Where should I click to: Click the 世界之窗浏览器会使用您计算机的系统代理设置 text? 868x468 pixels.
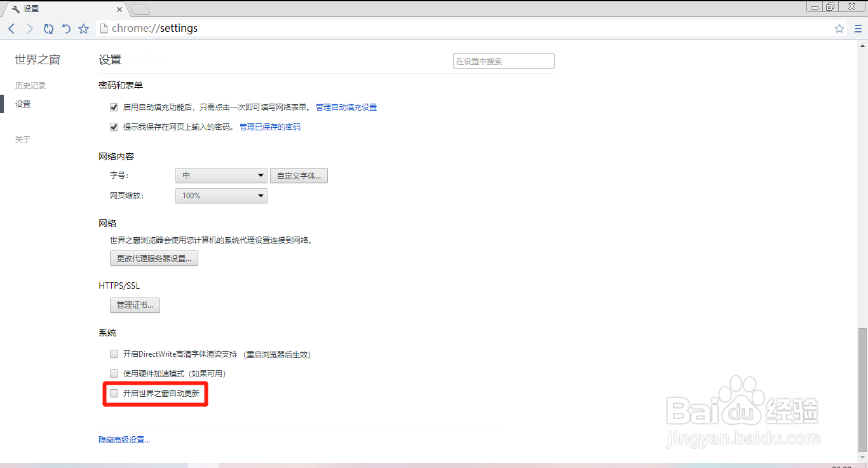[212, 240]
